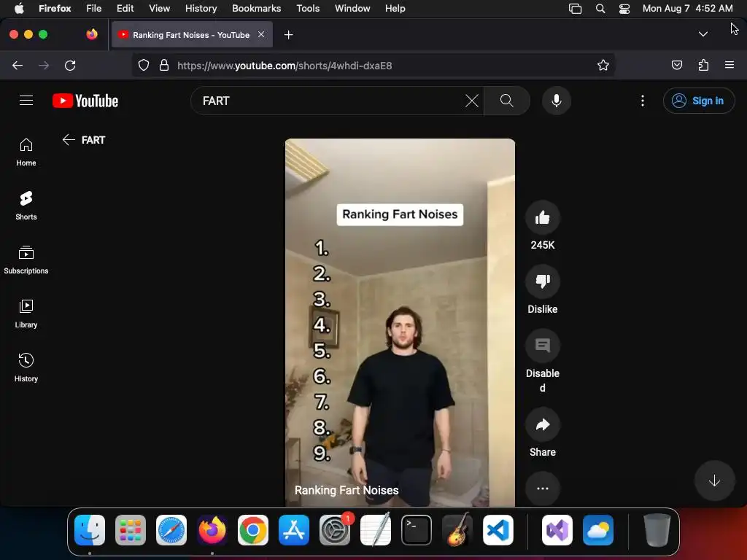Launch Safari from the Dock

[171, 530]
